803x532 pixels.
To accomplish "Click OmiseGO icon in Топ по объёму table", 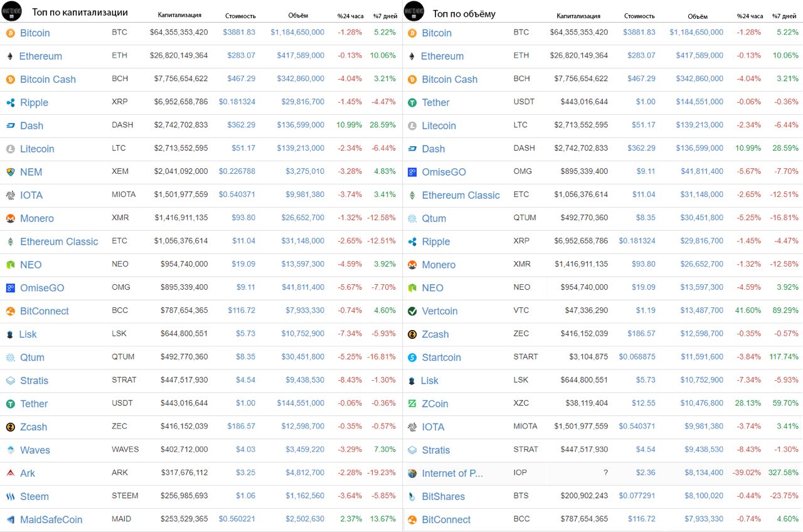I will point(412,172).
